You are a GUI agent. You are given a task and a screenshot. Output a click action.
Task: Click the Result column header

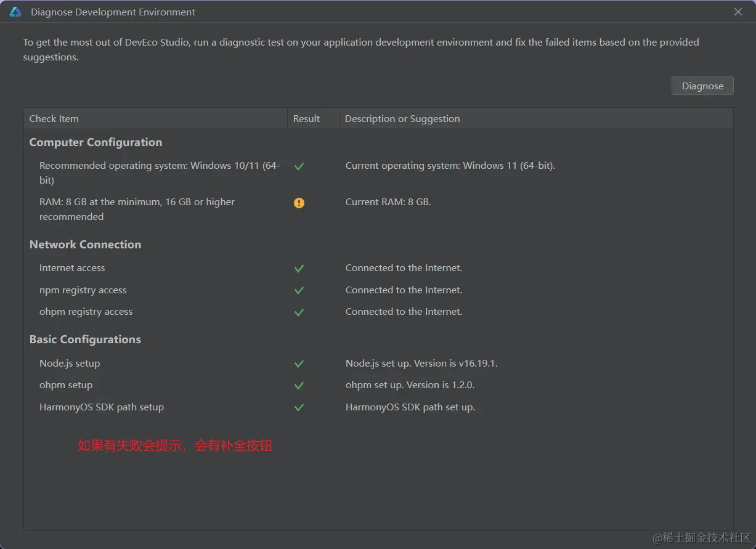(x=306, y=119)
